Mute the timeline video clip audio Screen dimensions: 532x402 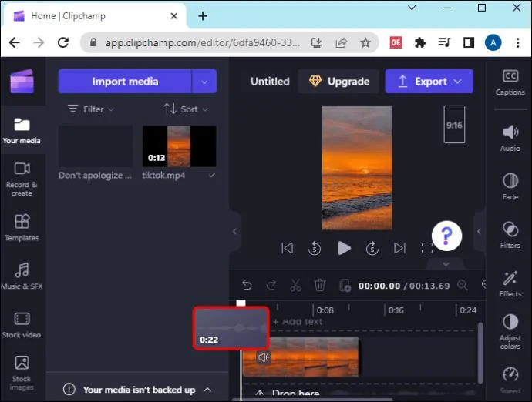pyautogui.click(x=264, y=357)
